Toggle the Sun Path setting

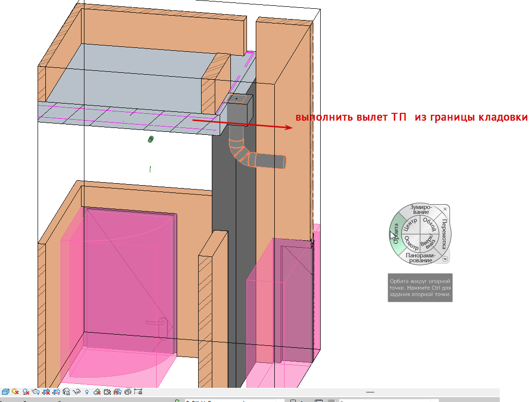click(x=15, y=391)
